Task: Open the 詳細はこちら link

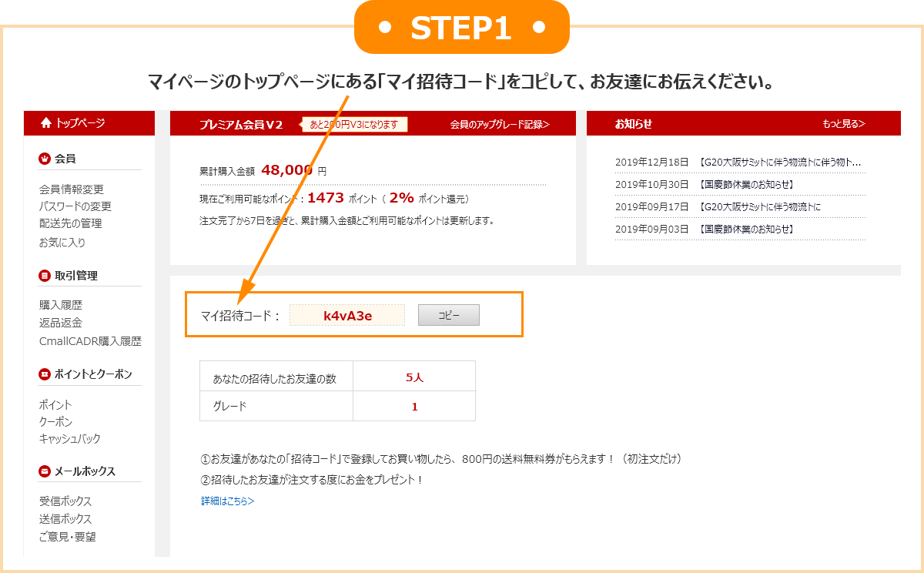Action: [x=227, y=501]
